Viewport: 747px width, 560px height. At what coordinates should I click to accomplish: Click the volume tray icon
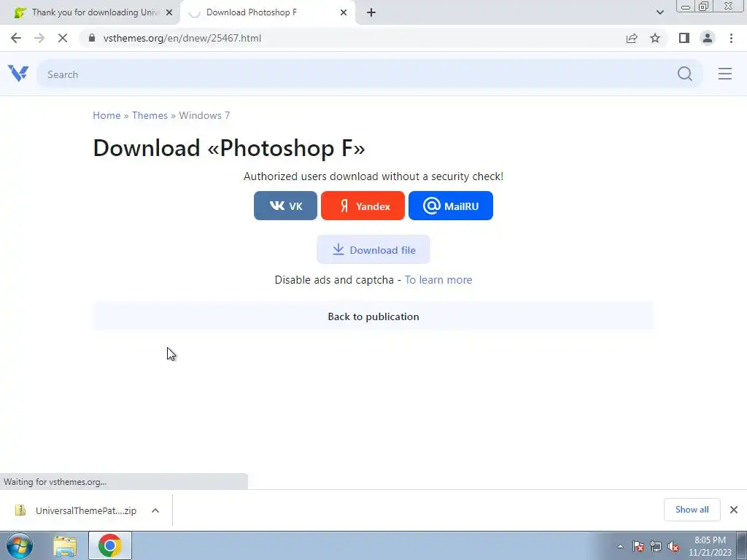point(673,547)
